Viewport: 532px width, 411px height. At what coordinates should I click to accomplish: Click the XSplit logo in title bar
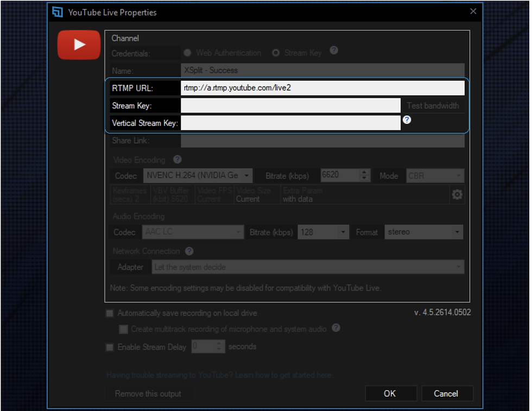(x=58, y=12)
